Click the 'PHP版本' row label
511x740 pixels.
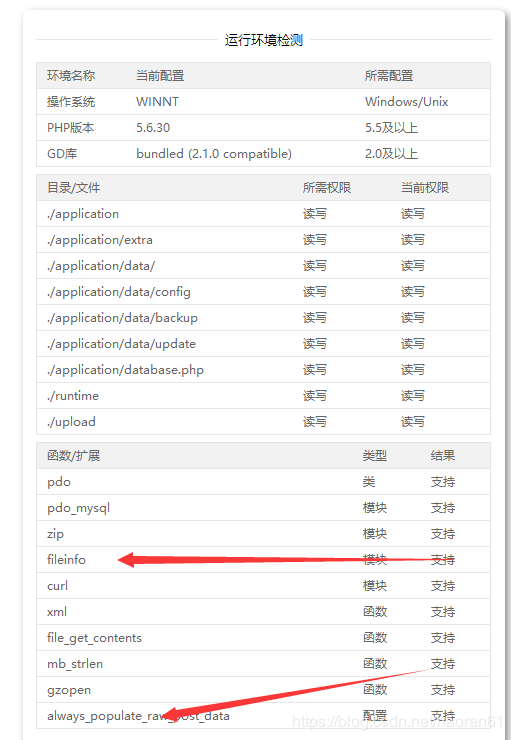click(x=70, y=127)
